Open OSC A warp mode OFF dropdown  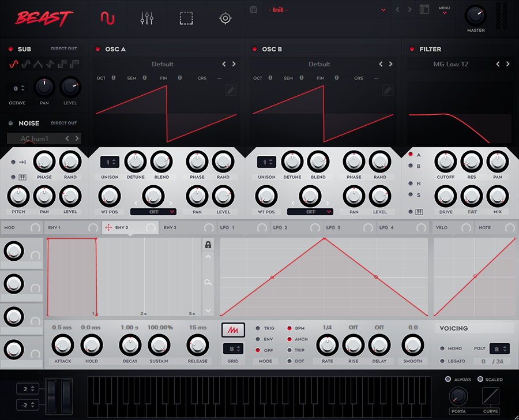coord(153,212)
